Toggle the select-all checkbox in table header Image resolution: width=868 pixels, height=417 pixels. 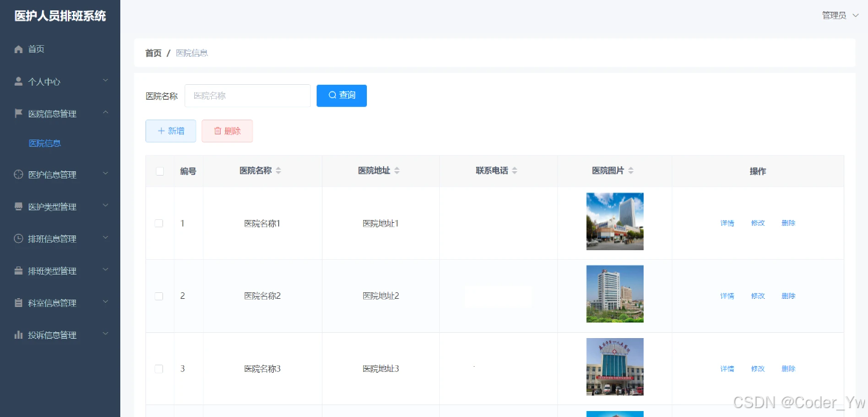[x=160, y=171]
